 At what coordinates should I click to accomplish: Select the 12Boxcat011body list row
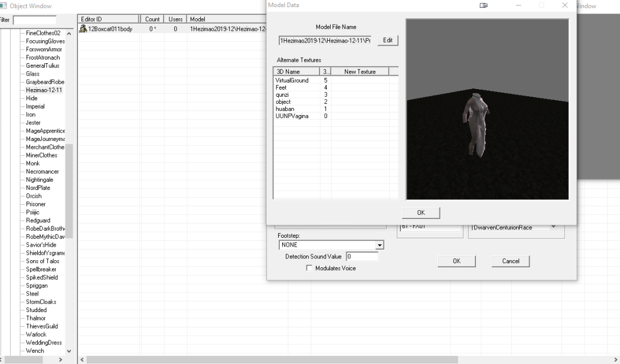(x=172, y=29)
